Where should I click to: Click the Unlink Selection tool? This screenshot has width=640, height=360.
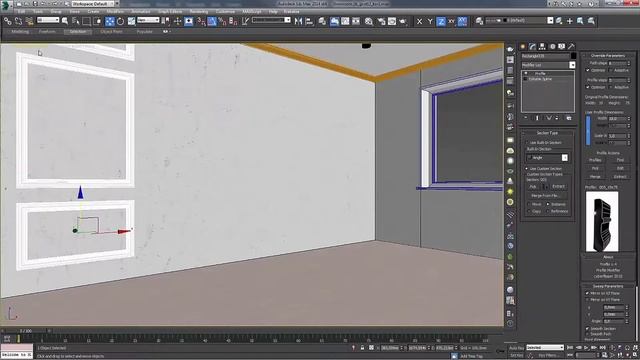click(x=18, y=21)
